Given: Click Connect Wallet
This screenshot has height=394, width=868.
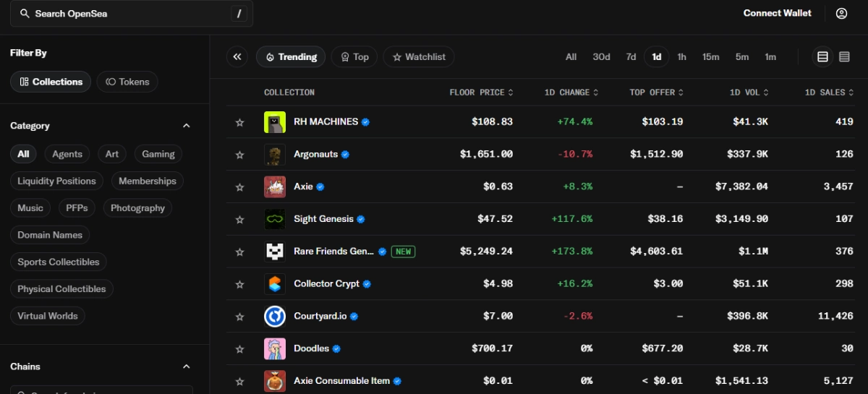Looking at the screenshot, I should pyautogui.click(x=778, y=13).
